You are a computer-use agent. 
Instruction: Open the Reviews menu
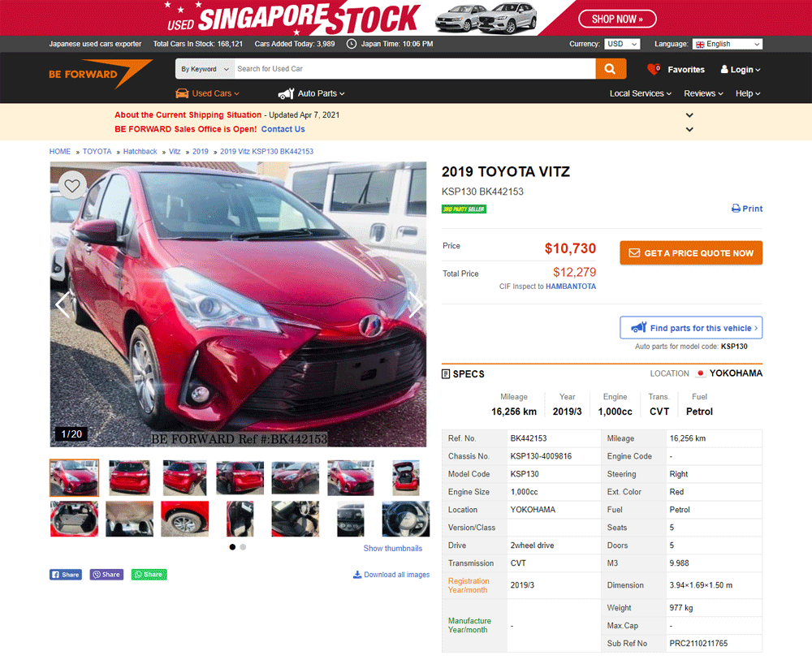(703, 93)
